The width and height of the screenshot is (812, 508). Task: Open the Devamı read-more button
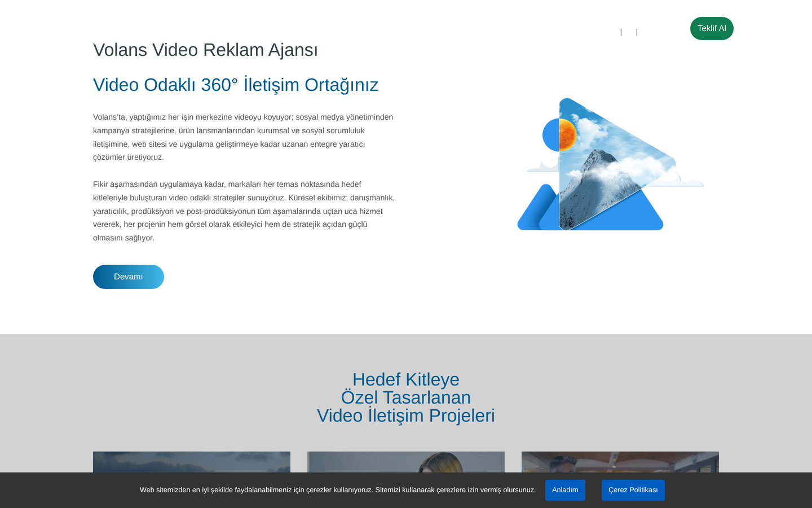coord(129,277)
